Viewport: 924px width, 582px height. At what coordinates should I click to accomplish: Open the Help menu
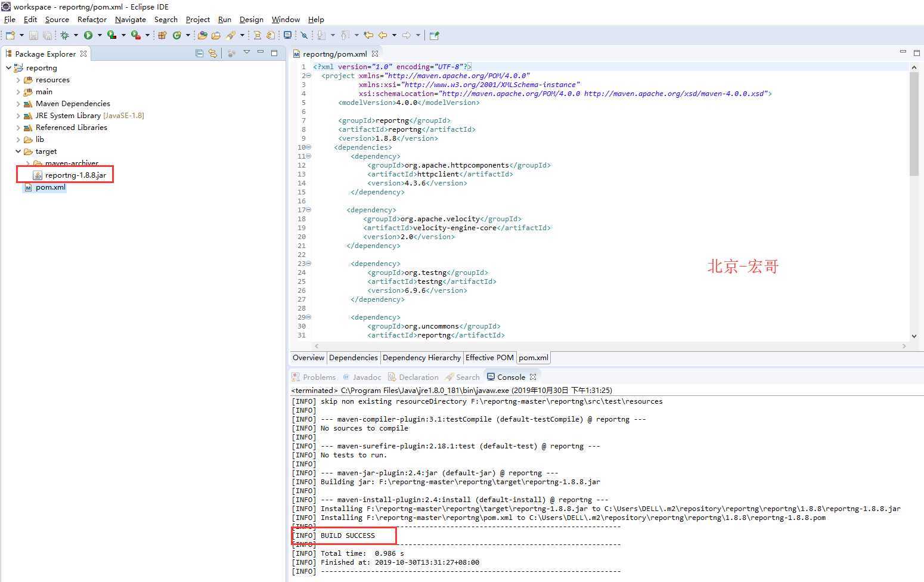(x=316, y=19)
